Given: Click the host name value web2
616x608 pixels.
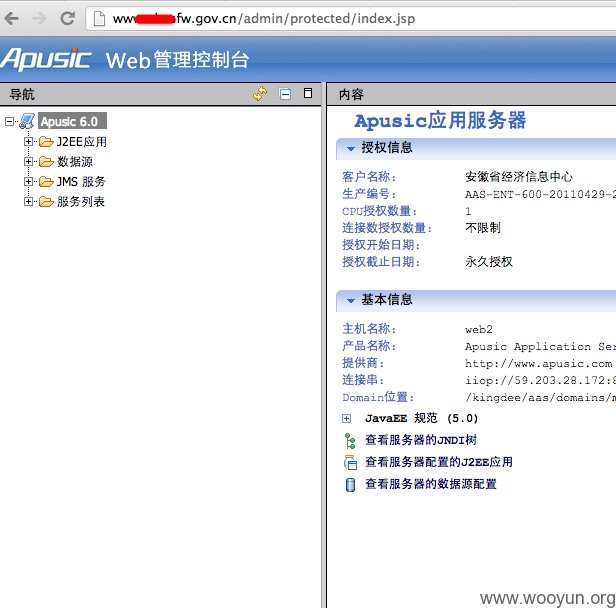Looking at the screenshot, I should coord(479,329).
